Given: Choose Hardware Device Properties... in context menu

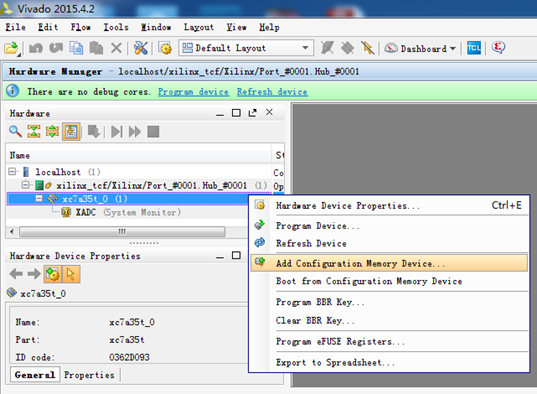Looking at the screenshot, I should tap(389, 206).
